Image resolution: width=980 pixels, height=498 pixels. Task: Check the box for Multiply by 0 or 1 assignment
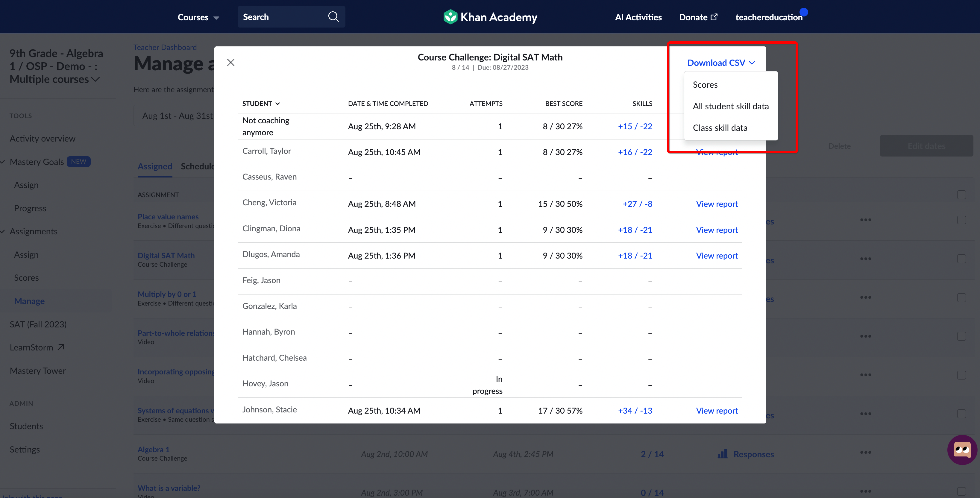(x=961, y=297)
